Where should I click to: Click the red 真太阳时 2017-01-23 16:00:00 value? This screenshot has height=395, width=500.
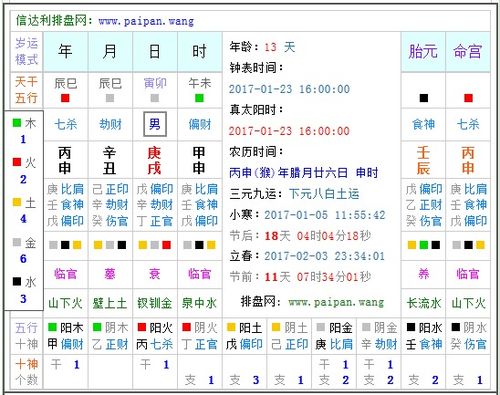(x=289, y=131)
